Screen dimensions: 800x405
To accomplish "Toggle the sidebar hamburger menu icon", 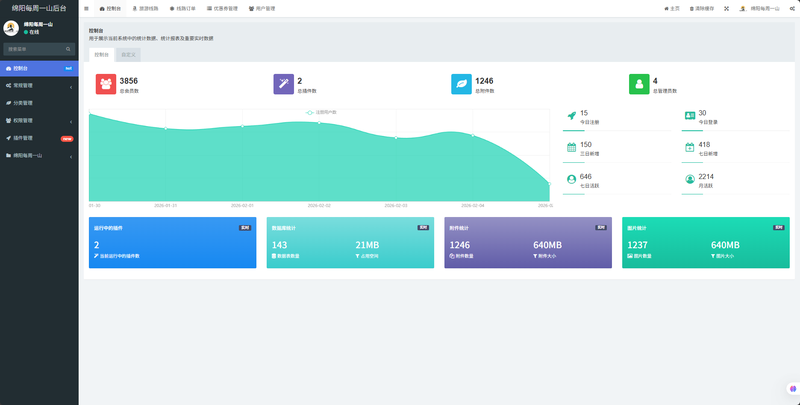I will pyautogui.click(x=86, y=9).
